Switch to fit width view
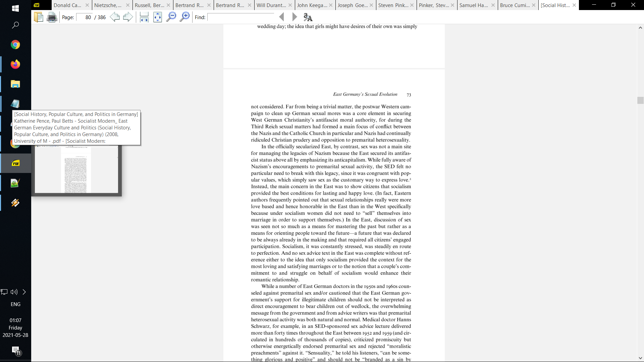This screenshot has height=362, width=644. point(144,17)
